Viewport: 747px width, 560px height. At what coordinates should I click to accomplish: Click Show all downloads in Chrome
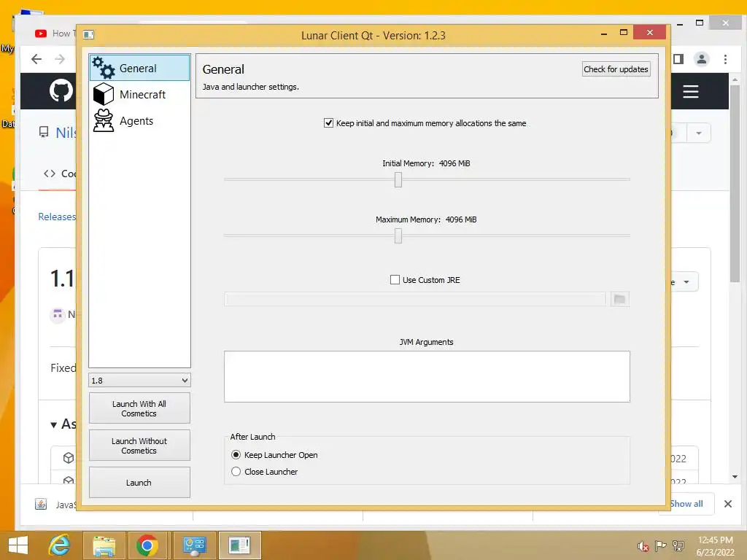pyautogui.click(x=686, y=504)
